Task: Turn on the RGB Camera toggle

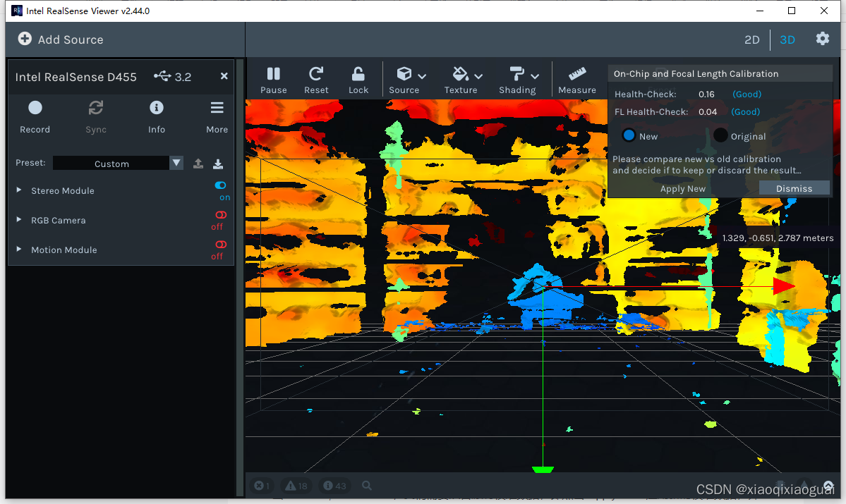Action: [221, 215]
